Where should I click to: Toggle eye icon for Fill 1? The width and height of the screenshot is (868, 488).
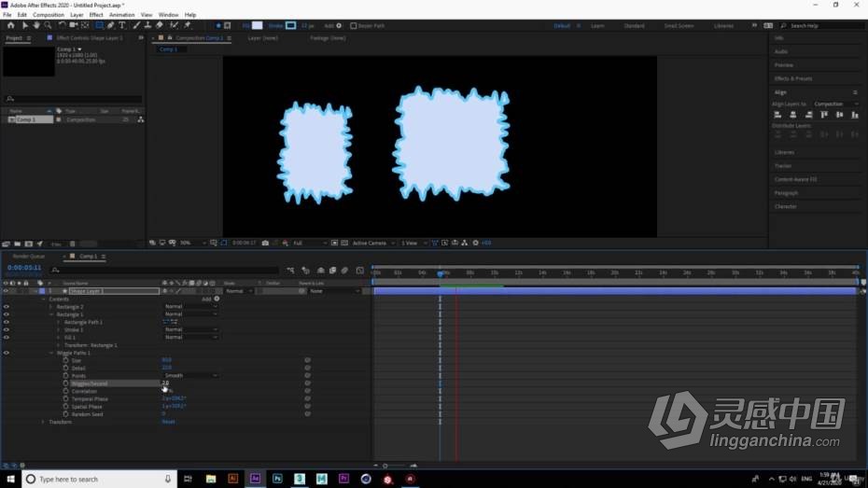pyautogui.click(x=7, y=338)
